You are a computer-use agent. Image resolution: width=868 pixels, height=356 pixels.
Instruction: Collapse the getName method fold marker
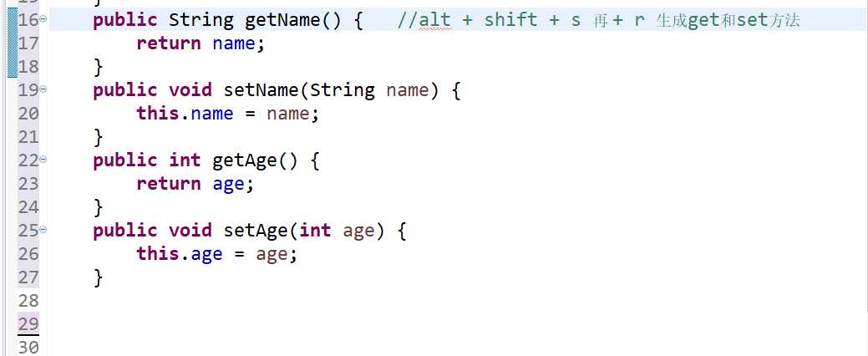[43, 18]
